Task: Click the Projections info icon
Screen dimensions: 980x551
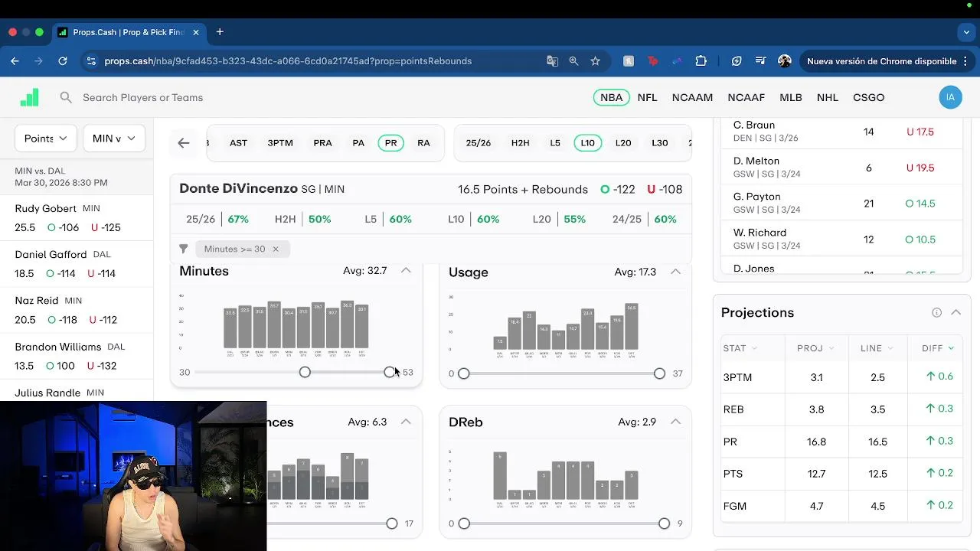Action: (x=936, y=312)
